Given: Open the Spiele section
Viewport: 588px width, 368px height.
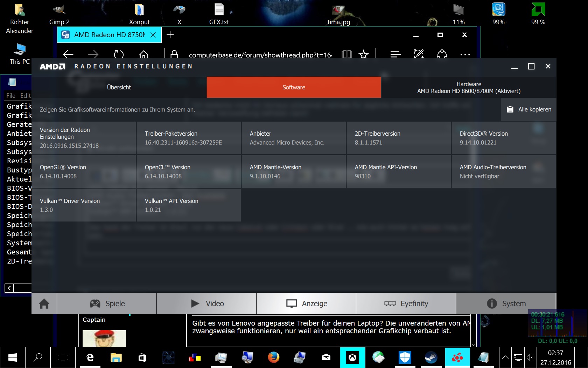Looking at the screenshot, I should [x=107, y=304].
